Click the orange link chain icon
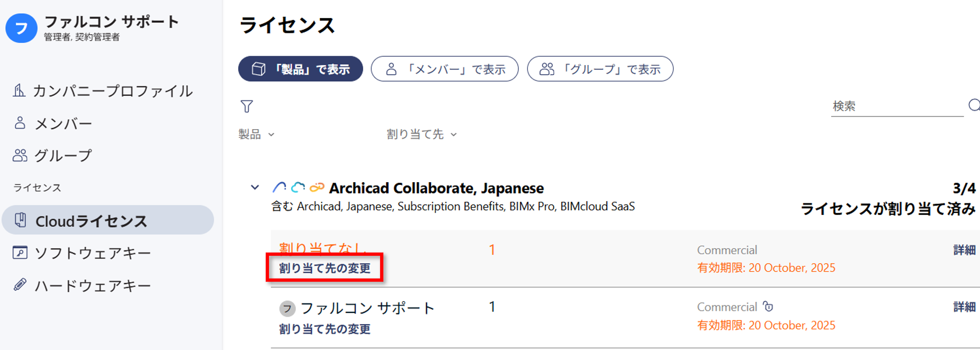 pos(317,187)
